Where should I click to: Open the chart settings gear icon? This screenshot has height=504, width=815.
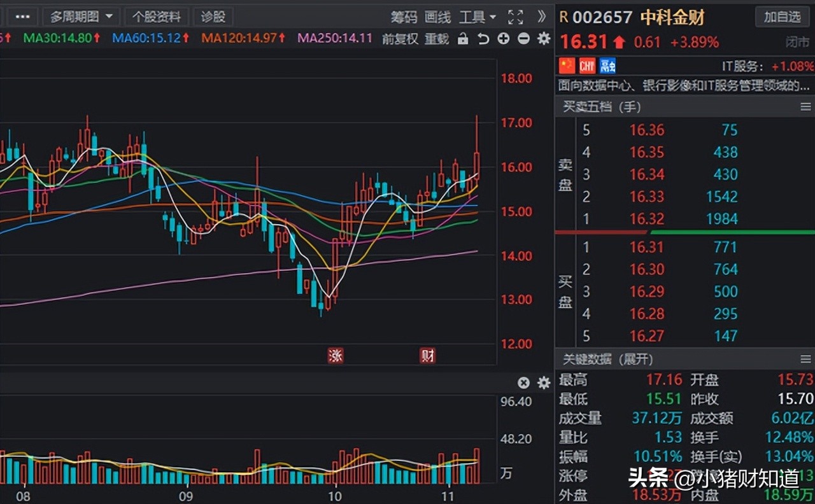click(x=543, y=39)
